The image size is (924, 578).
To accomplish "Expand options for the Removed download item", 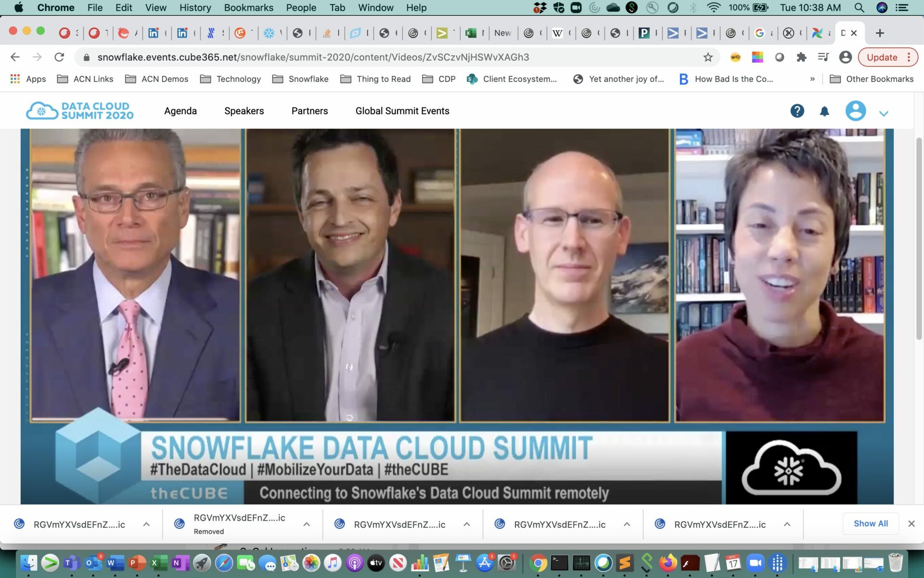I will tap(307, 524).
